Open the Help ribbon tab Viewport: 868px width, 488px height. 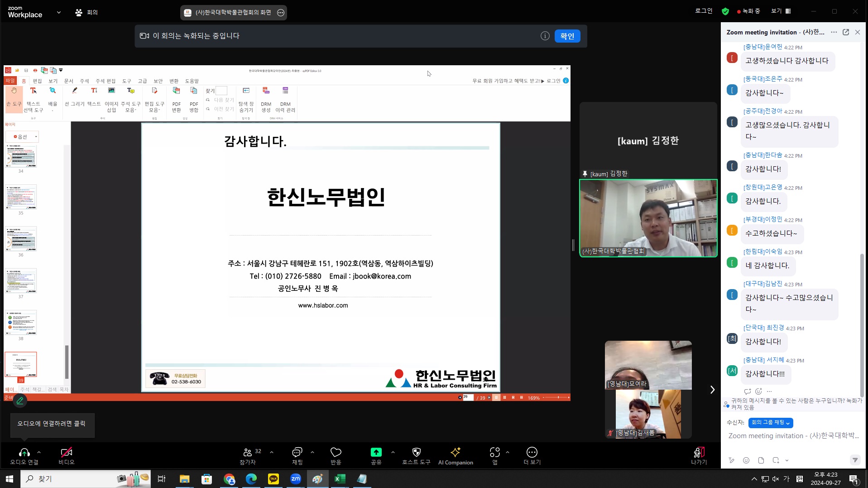pyautogui.click(x=192, y=81)
